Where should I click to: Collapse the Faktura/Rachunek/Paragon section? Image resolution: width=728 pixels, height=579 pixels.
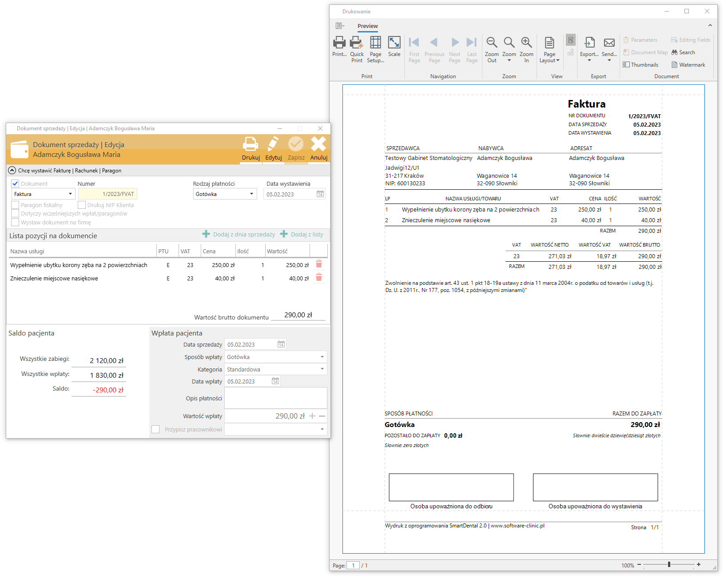pos(12,170)
